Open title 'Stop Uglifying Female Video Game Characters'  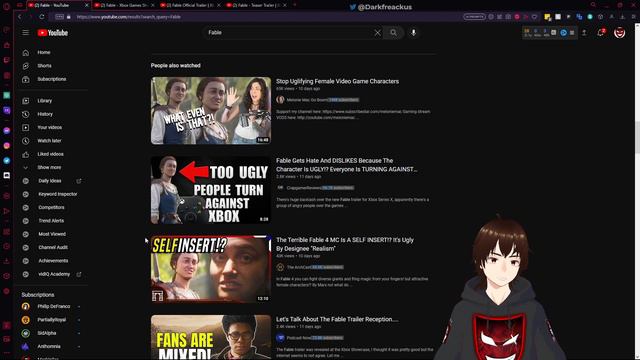[x=338, y=81]
